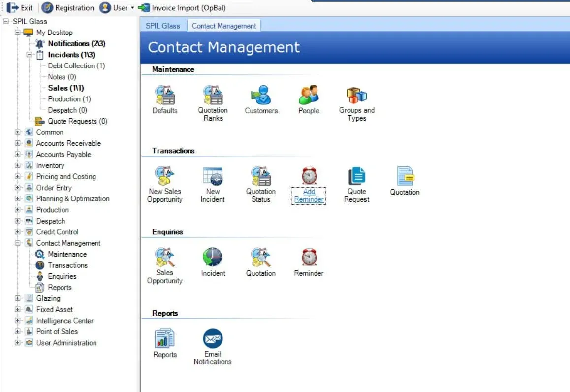Open the Quote Request transaction
The height and width of the screenshot is (392, 570).
click(x=356, y=176)
